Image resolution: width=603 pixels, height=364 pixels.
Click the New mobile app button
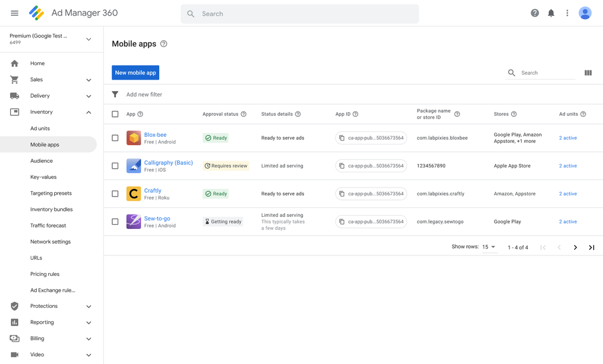click(x=135, y=73)
